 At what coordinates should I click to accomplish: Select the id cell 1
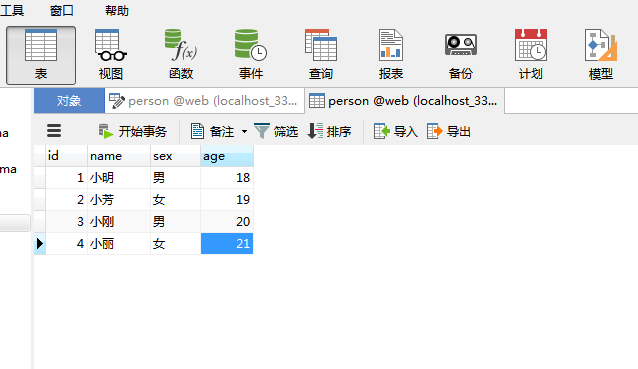click(x=66, y=178)
